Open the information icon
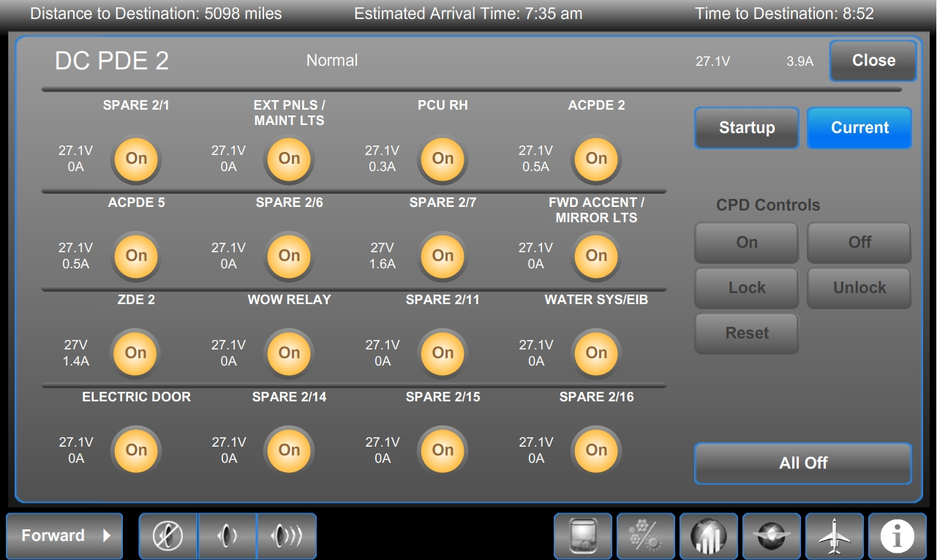Image resolution: width=937 pixels, height=560 pixels. 897,537
